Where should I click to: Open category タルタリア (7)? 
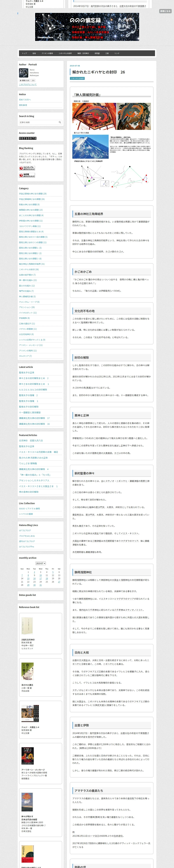click(25, 356)
